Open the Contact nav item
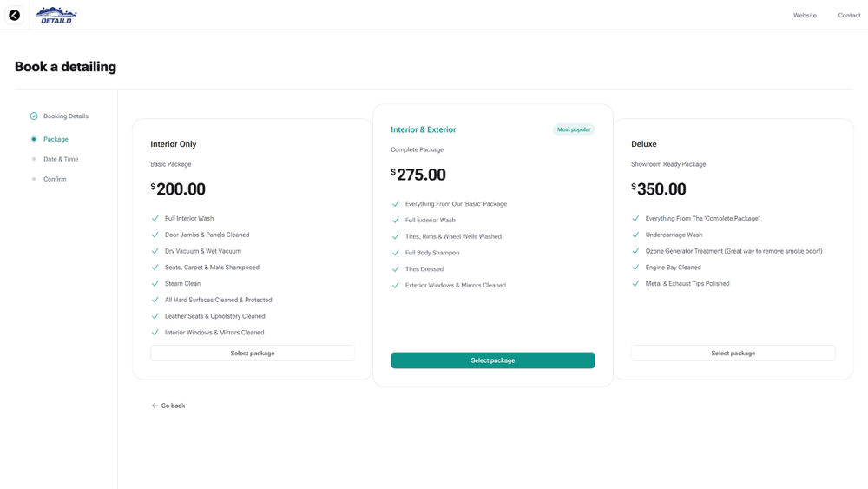 point(849,16)
